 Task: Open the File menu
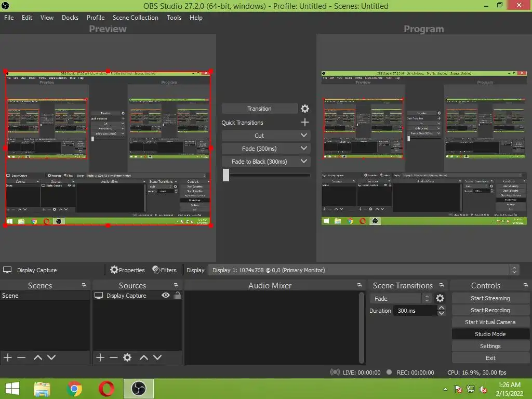click(x=9, y=18)
